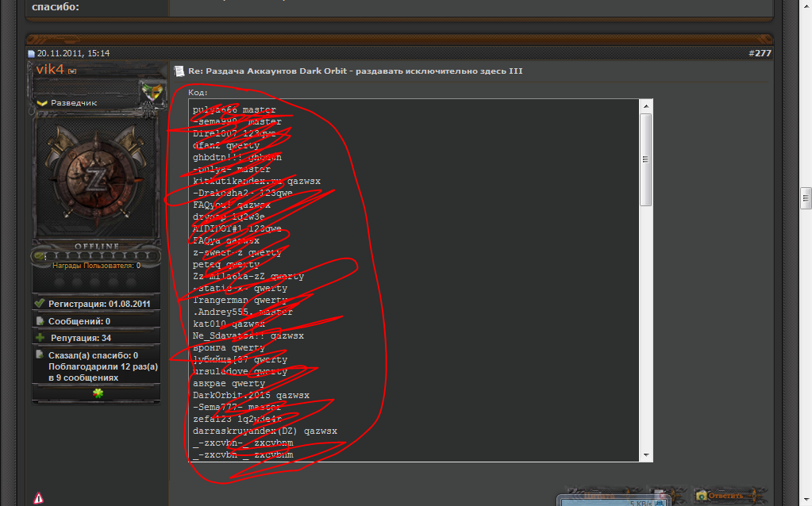Image resolution: width=812 pixels, height=506 pixels.
Task: Open the vik4 user profile link
Action: (x=50, y=69)
